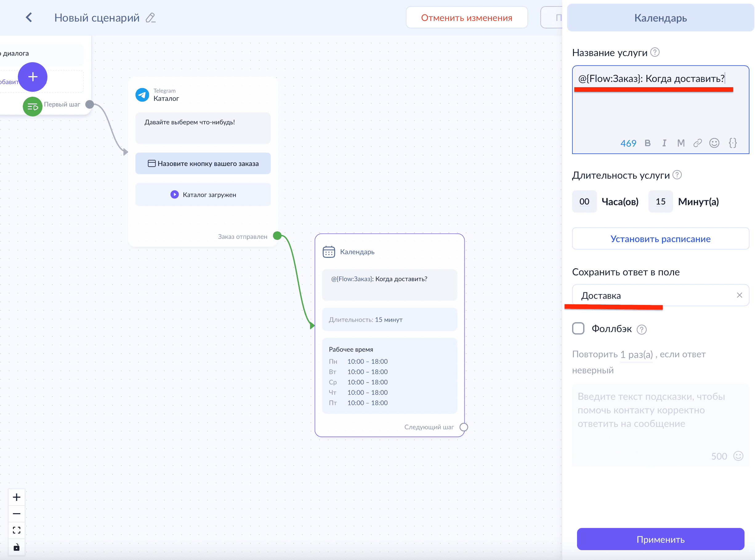Toggle italic formatting in service name editor

click(x=664, y=143)
